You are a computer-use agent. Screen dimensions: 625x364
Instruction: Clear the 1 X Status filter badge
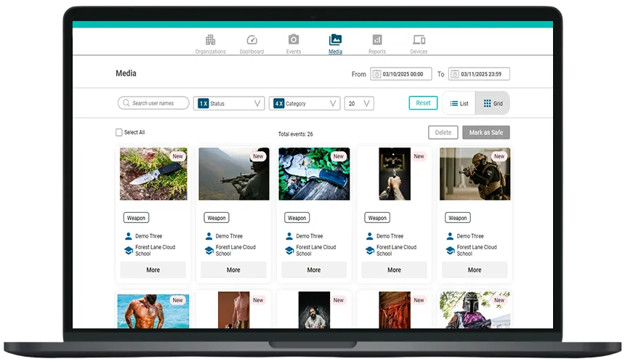[x=203, y=104]
